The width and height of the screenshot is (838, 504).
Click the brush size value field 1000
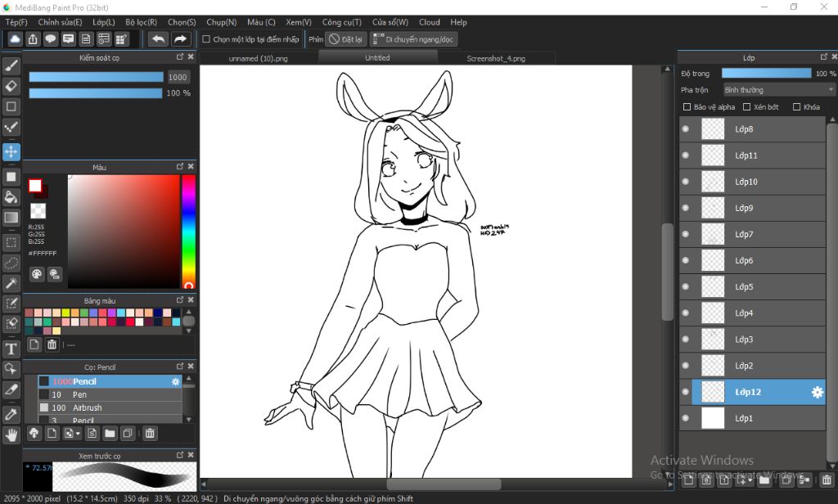[x=178, y=77]
